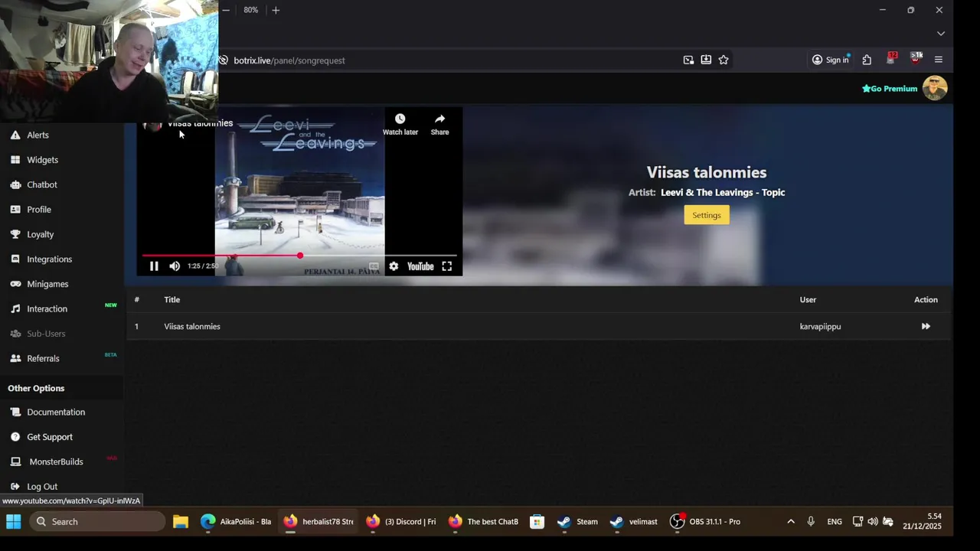
Task: Open picture-in-picture icon in address bar
Action: tap(688, 60)
